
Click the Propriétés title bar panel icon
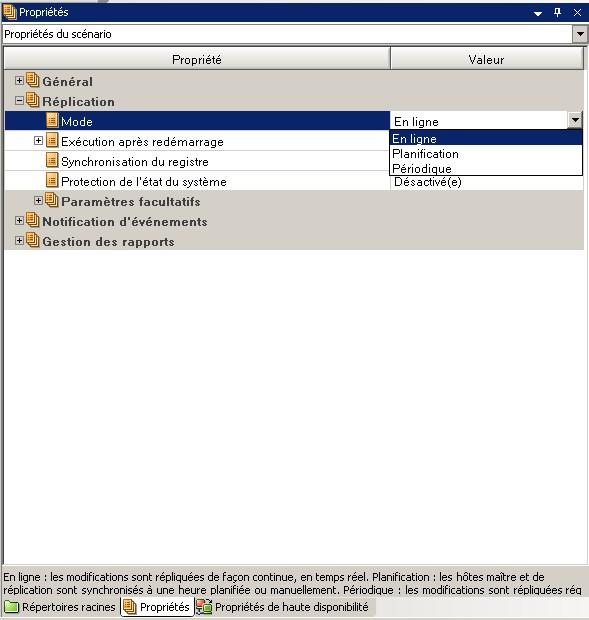10,12
